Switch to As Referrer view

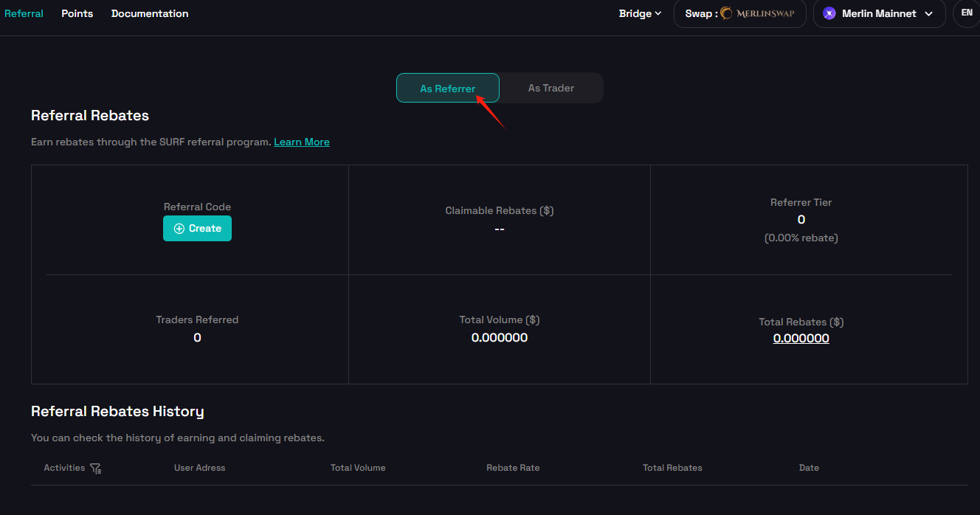click(x=448, y=88)
